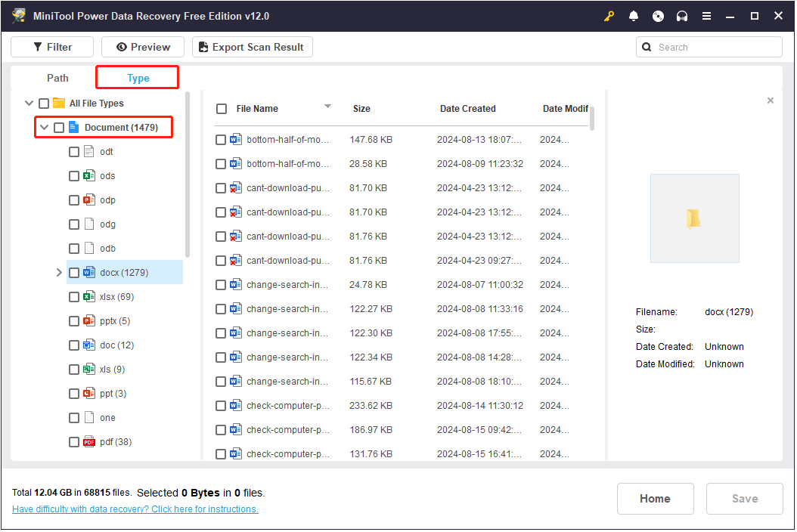
Task: Enable the select-all checkbox beside File Name
Action: click(222, 109)
